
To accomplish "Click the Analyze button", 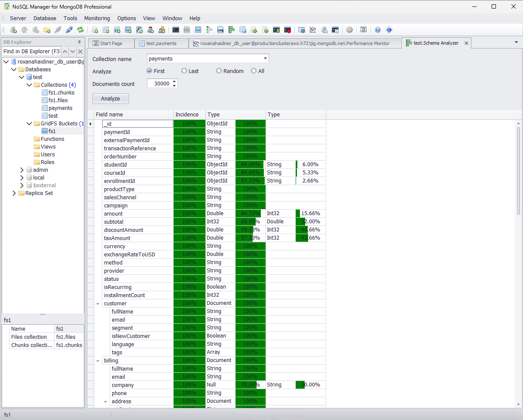I will tap(110, 98).
